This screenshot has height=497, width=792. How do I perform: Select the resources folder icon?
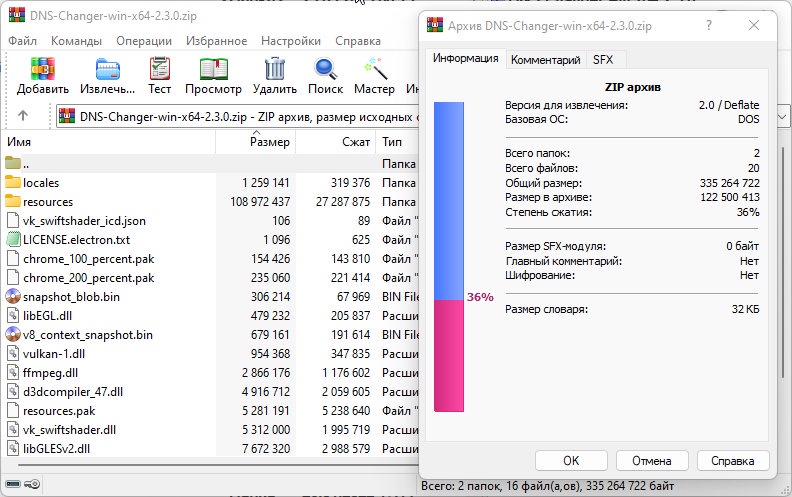click(x=13, y=202)
